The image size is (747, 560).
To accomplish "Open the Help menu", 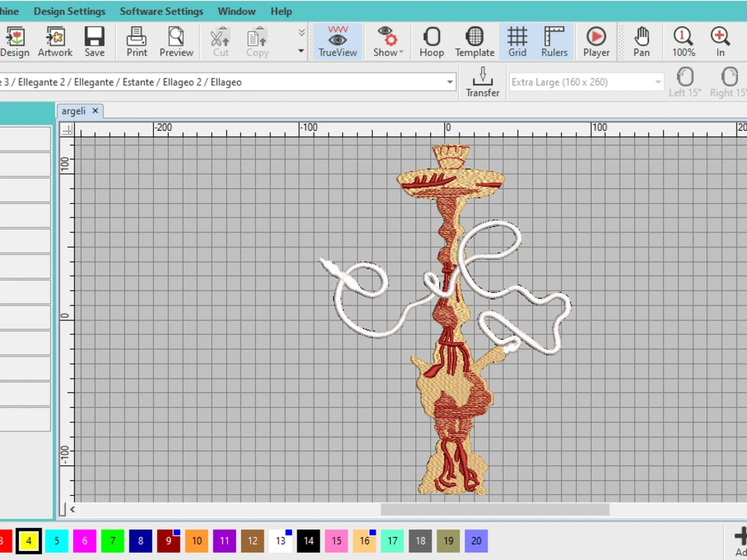I will 281,11.
